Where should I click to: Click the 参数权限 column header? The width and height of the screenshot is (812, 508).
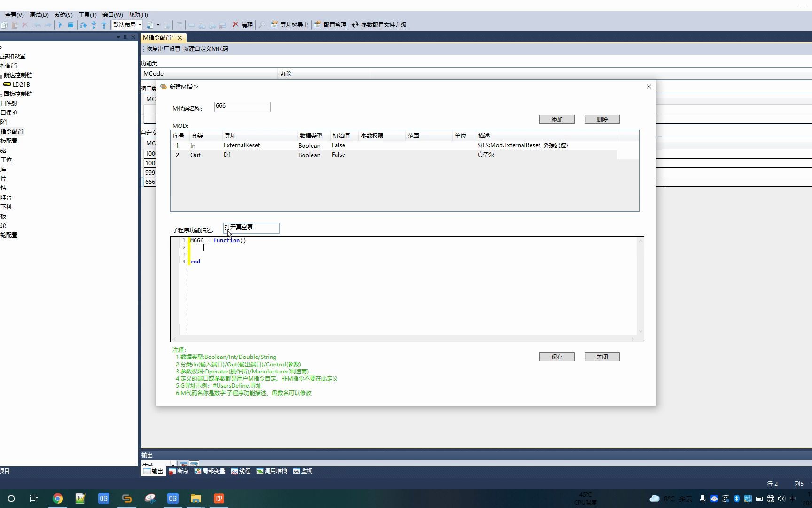(x=382, y=135)
